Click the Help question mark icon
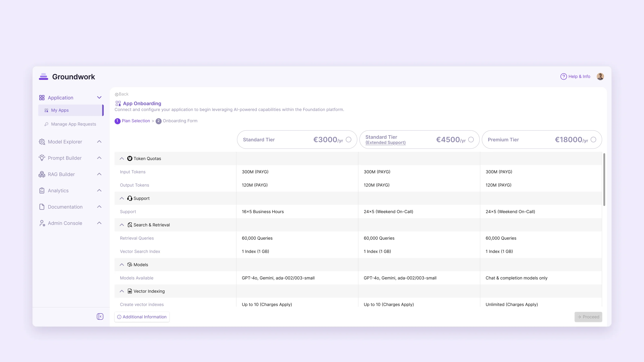Viewport: 644px width, 362px height. click(x=563, y=76)
